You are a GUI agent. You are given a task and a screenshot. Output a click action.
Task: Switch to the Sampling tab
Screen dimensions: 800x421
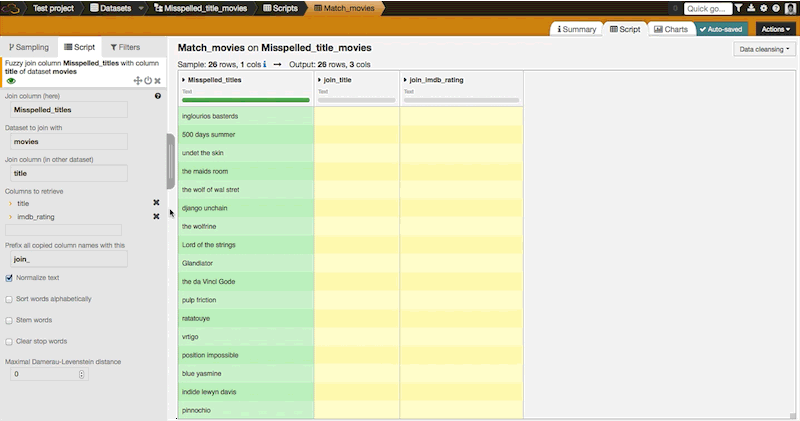tap(29, 47)
